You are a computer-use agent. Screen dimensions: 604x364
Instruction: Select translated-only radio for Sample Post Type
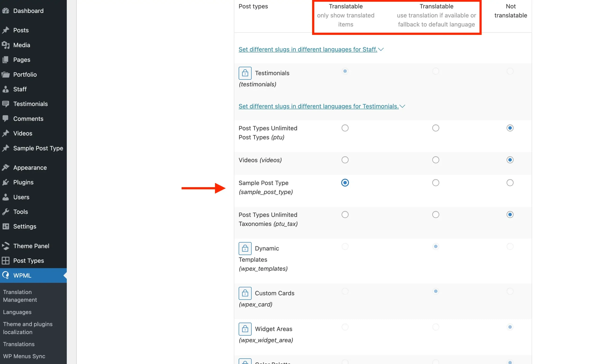(x=345, y=183)
